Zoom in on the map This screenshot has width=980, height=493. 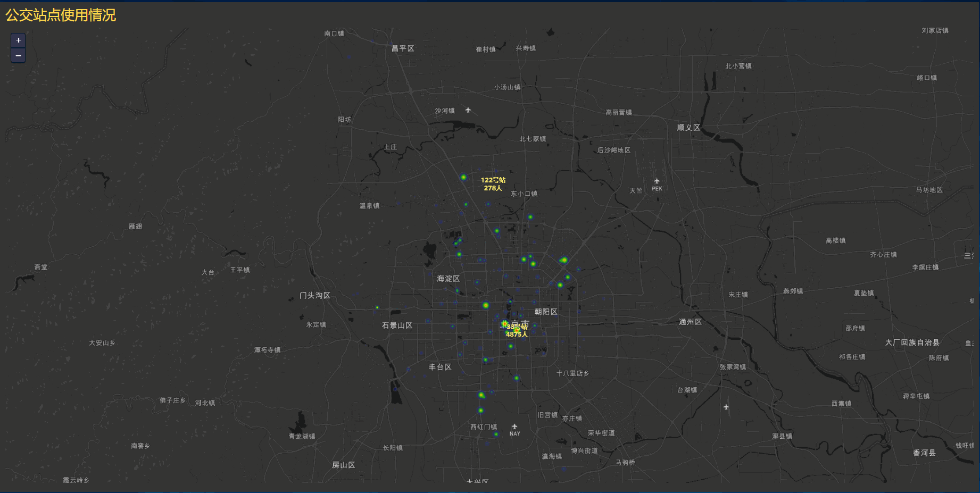pos(18,40)
